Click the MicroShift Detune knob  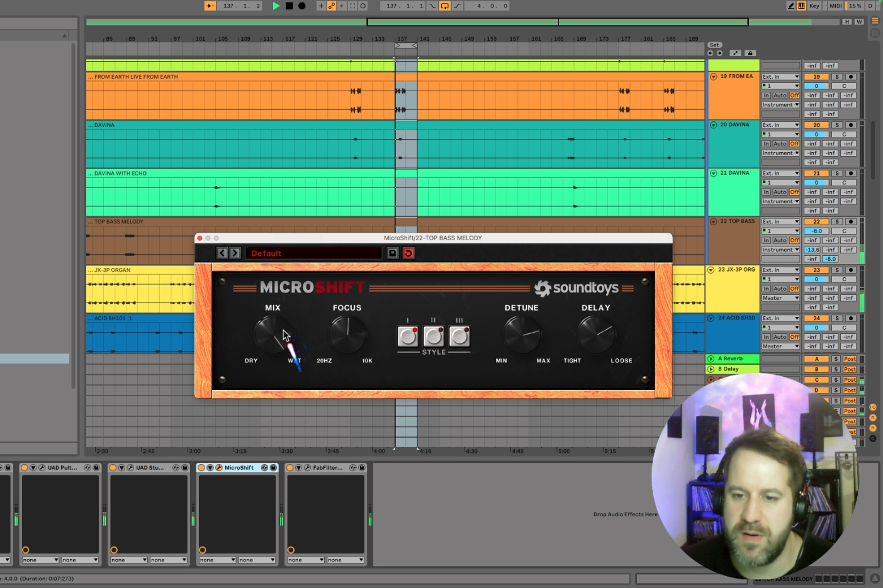(x=522, y=334)
